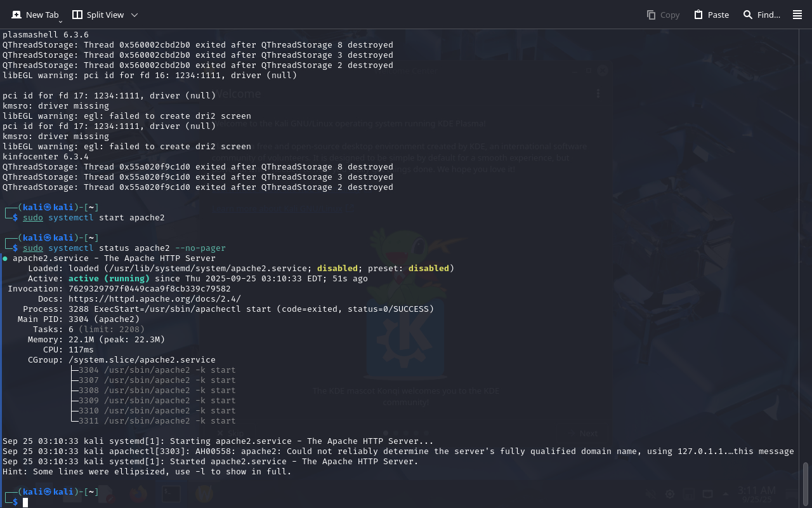Open the httpd.apache.org docs URL
Viewport: 812px width, 508px height.
tap(154, 299)
